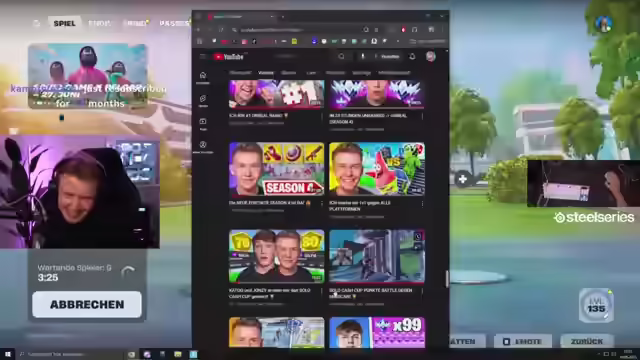The image size is (640, 360).
Task: Click the YouTube notifications bell
Action: (412, 56)
